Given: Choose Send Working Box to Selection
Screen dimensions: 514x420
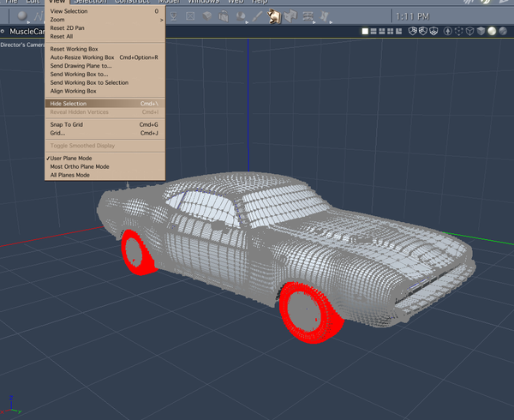Looking at the screenshot, I should point(105,82).
